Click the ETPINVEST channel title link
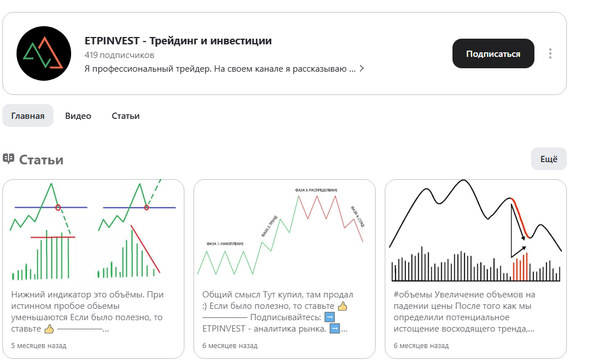This screenshot has height=364, width=605. [178, 40]
